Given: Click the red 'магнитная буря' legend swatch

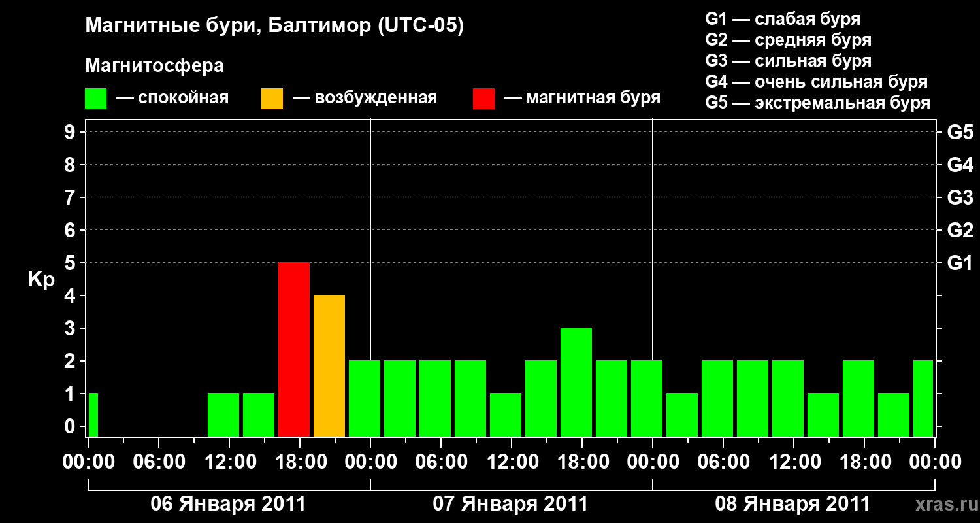Looking at the screenshot, I should [483, 99].
